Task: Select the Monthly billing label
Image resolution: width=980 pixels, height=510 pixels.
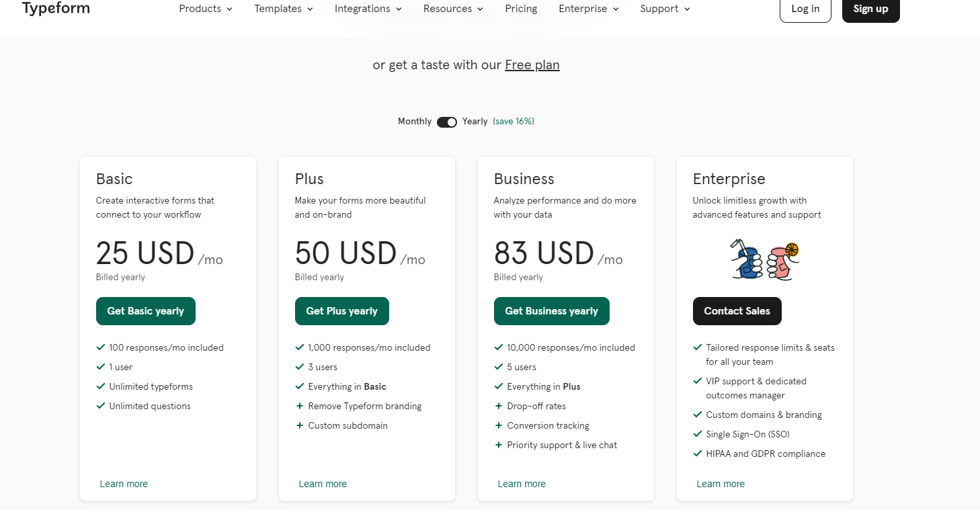Action: tap(415, 122)
